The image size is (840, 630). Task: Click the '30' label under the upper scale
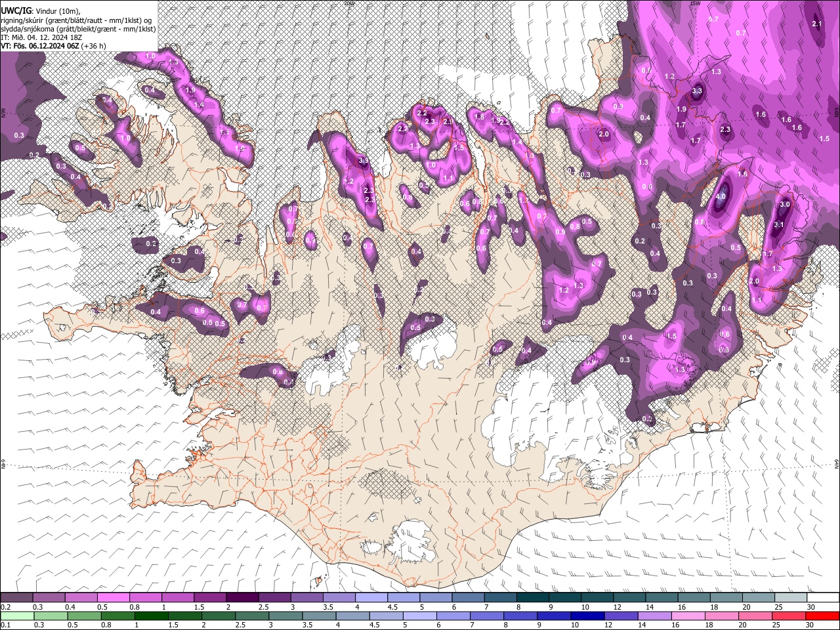pyautogui.click(x=811, y=607)
